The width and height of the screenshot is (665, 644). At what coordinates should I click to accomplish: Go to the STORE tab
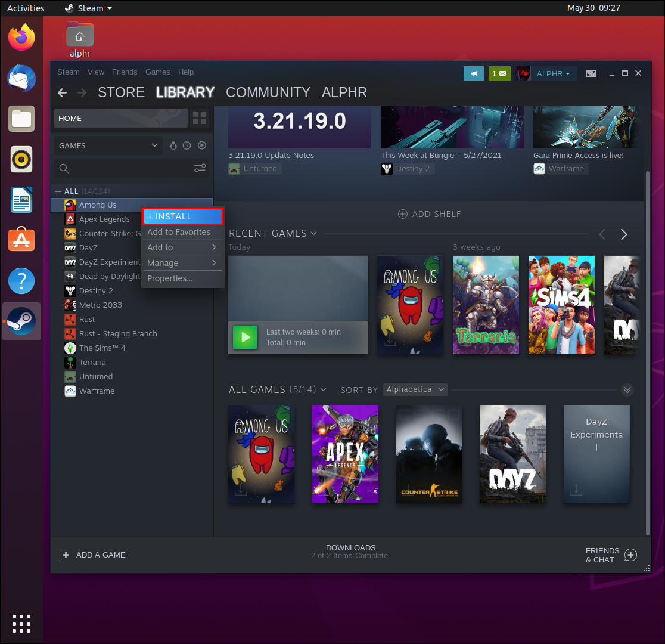click(122, 92)
